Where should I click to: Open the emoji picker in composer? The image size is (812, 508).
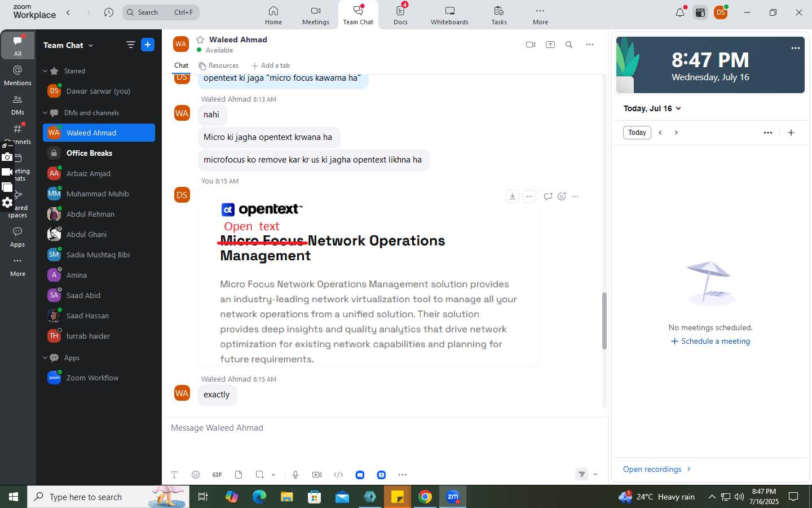tap(196, 475)
